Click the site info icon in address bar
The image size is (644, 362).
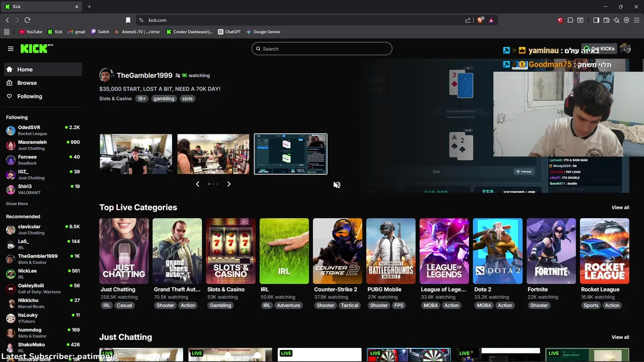pyautogui.click(x=141, y=20)
